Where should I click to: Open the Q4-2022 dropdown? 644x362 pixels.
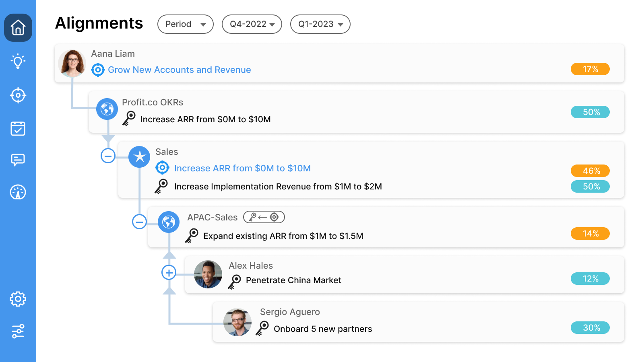point(252,24)
